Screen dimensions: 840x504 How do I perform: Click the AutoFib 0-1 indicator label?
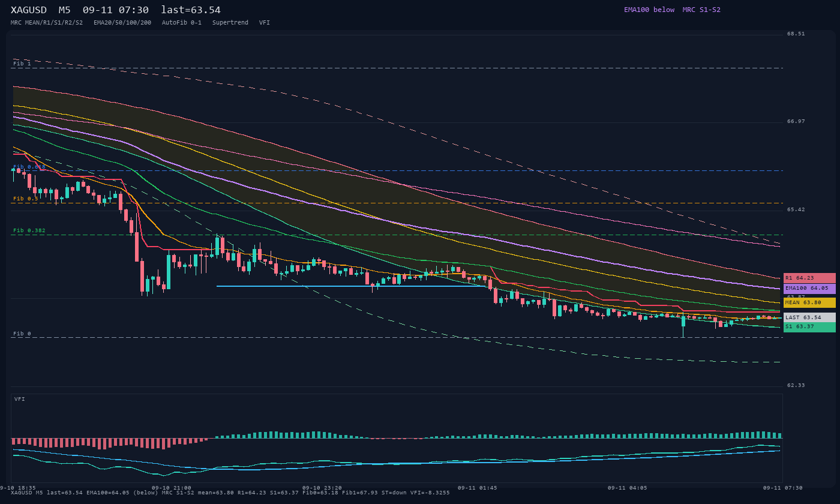coord(182,23)
